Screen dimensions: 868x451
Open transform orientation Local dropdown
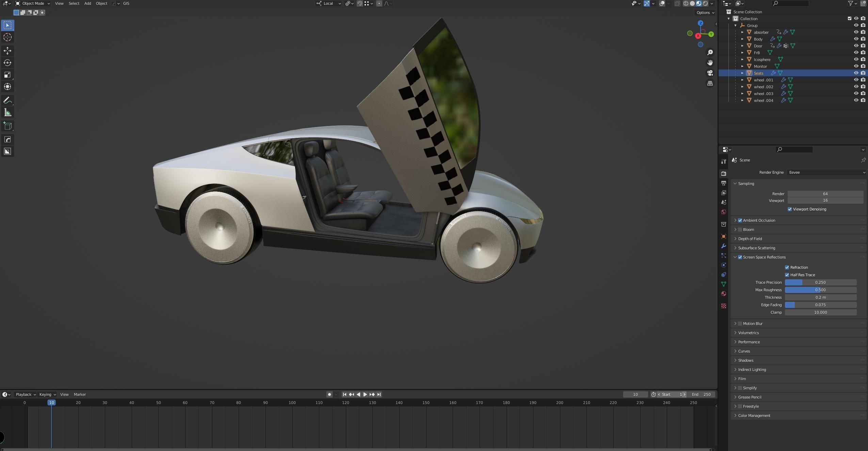(x=328, y=3)
